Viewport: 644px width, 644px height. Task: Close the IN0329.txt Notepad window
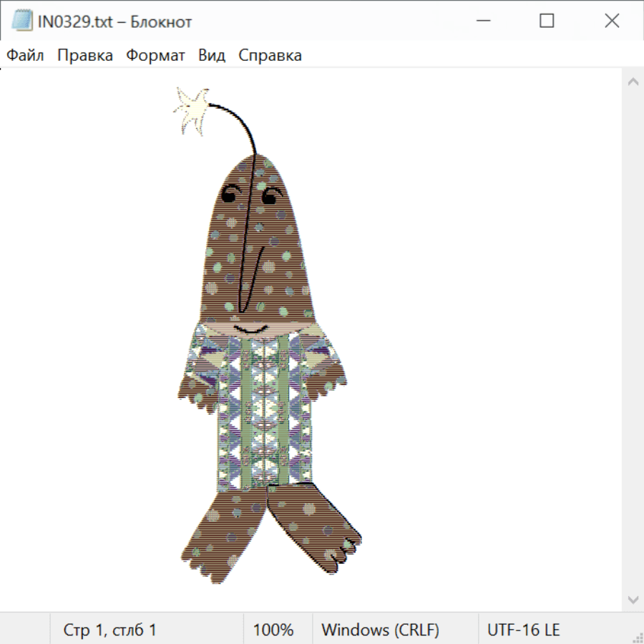pyautogui.click(x=612, y=21)
